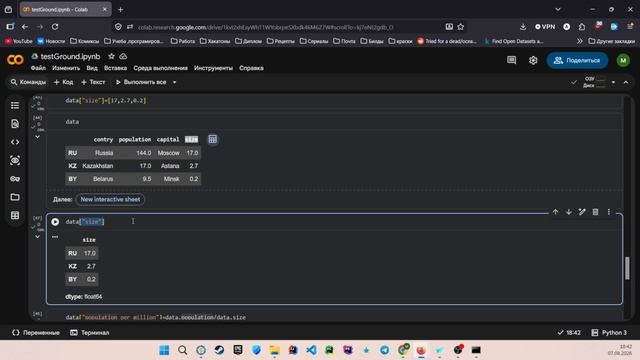
Task: Delete the selected cell
Action: pos(596,212)
